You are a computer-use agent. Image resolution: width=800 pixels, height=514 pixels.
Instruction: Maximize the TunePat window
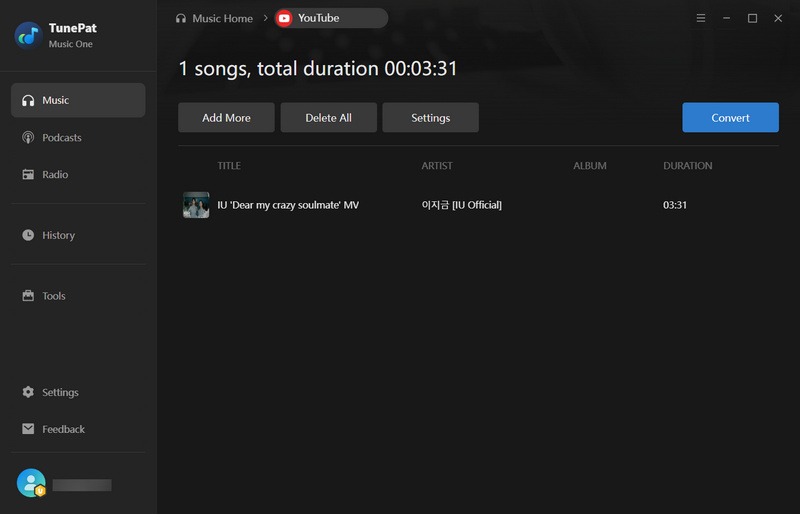click(752, 18)
